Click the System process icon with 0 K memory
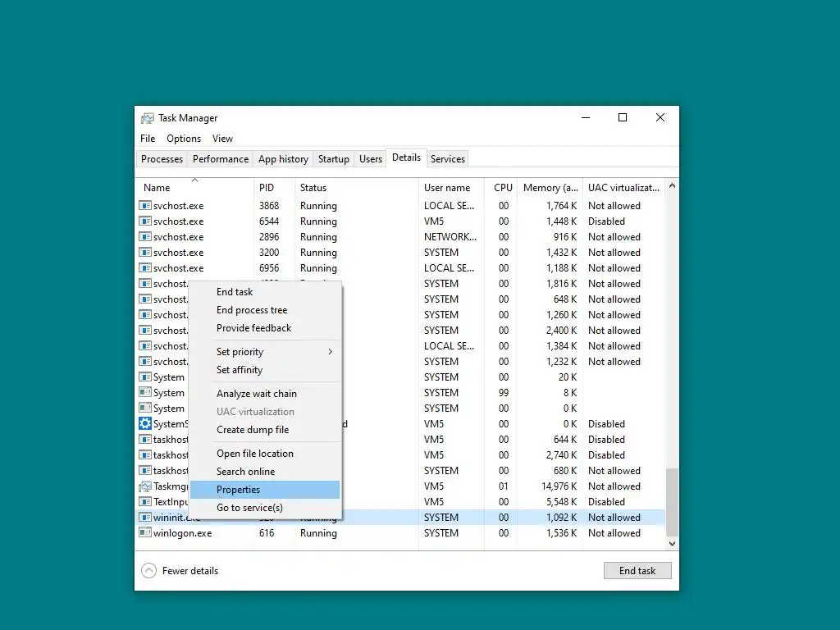 click(x=144, y=408)
